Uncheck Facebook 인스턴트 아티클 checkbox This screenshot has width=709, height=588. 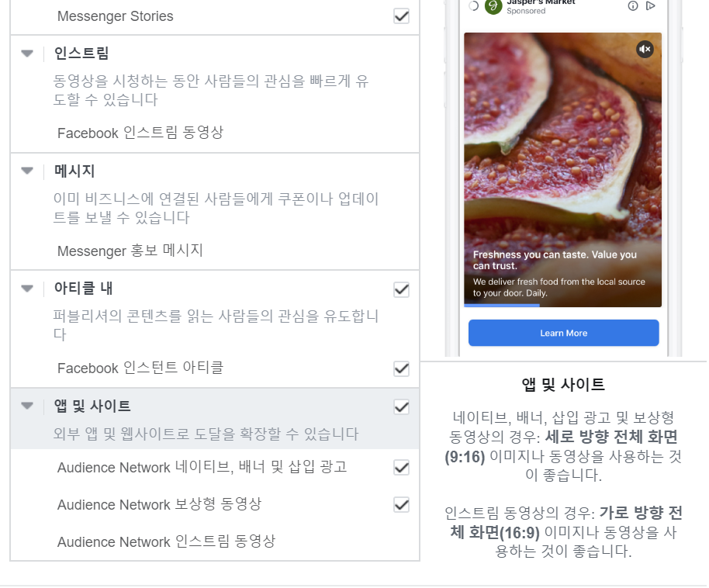tap(402, 368)
